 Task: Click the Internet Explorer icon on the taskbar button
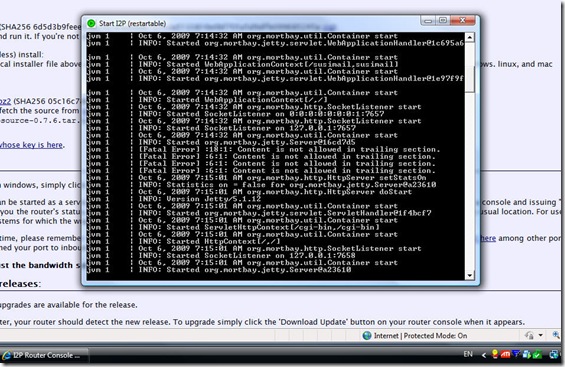pos(6,355)
